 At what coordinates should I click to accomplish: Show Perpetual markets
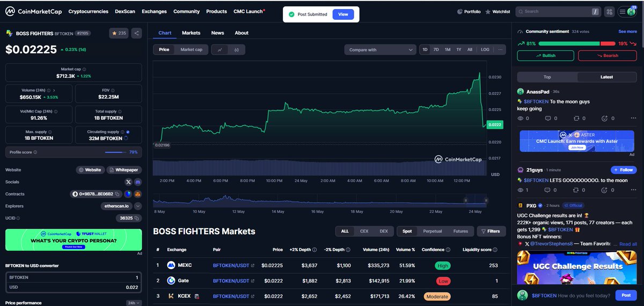(x=433, y=231)
